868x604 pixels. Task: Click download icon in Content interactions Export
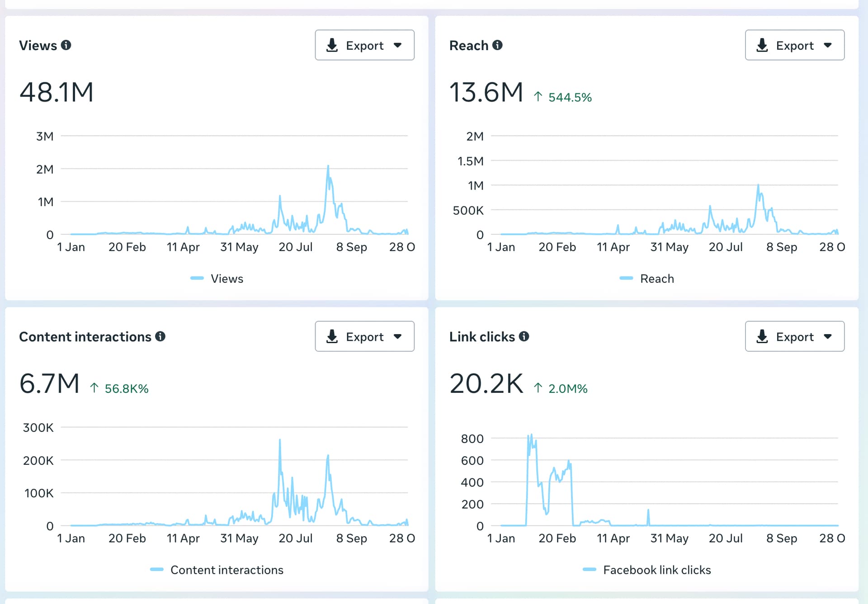[332, 336]
